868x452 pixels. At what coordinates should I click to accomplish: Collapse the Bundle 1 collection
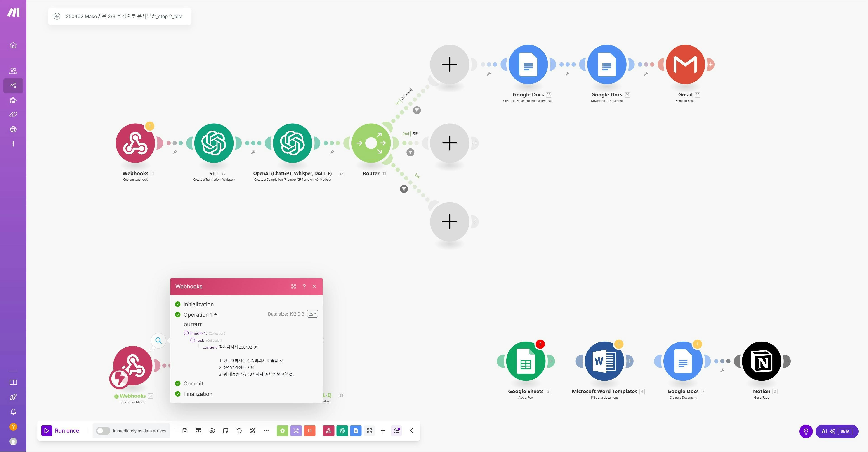click(186, 333)
